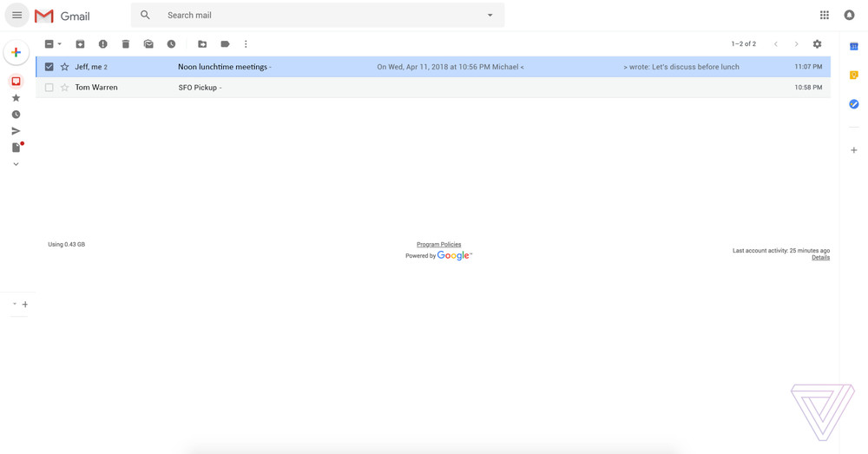Open the Google apps grid
The width and height of the screenshot is (868, 454).
[824, 15]
